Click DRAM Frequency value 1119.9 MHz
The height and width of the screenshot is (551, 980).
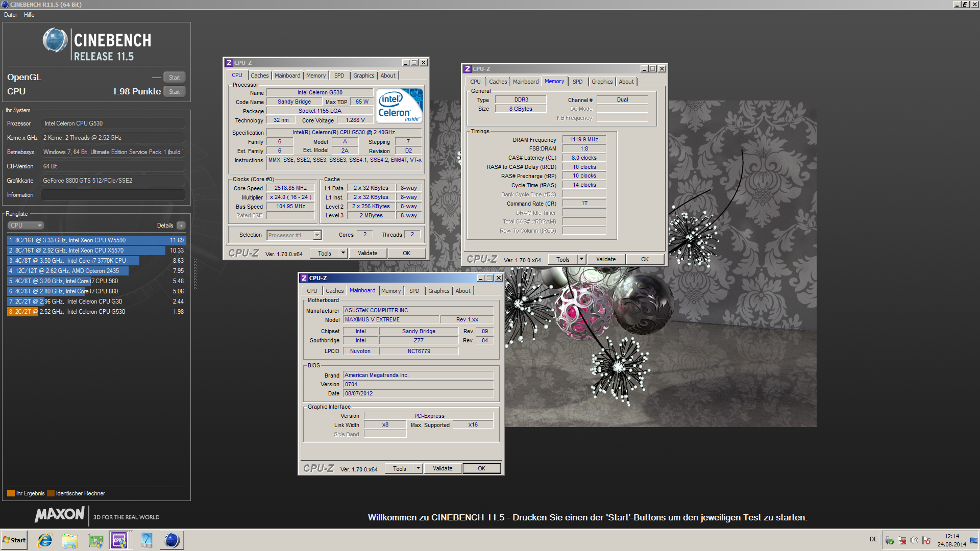pyautogui.click(x=584, y=140)
